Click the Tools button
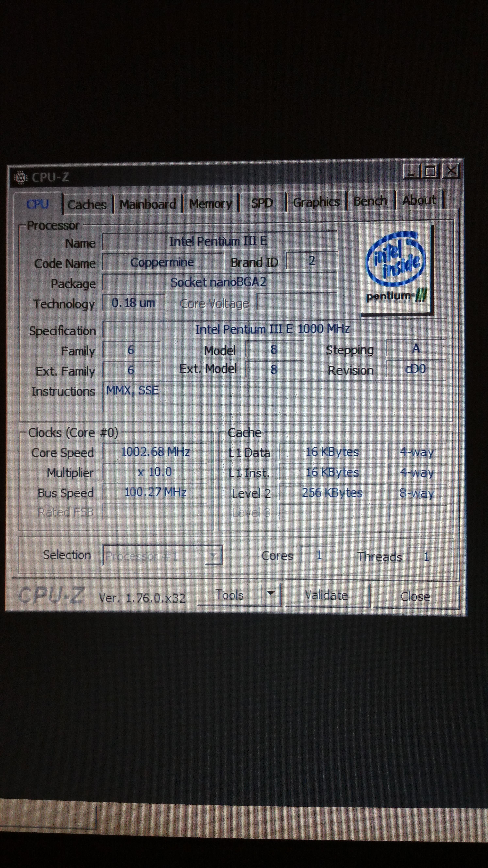Viewport: 488px width, 868px height. [229, 595]
